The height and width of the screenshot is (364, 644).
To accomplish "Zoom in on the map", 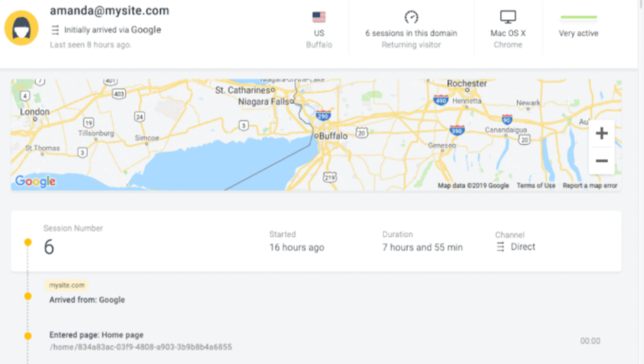I will click(601, 134).
